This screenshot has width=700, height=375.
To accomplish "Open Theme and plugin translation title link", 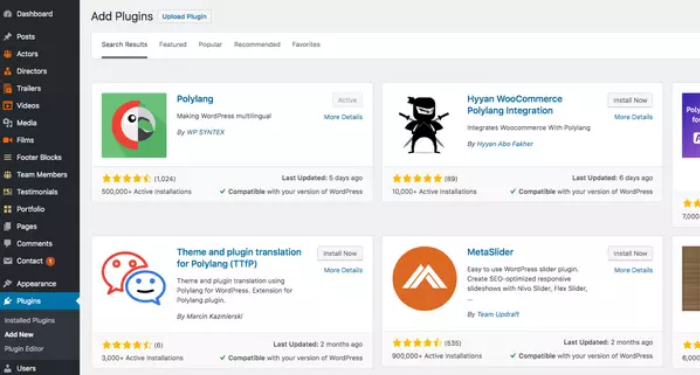I will click(239, 258).
